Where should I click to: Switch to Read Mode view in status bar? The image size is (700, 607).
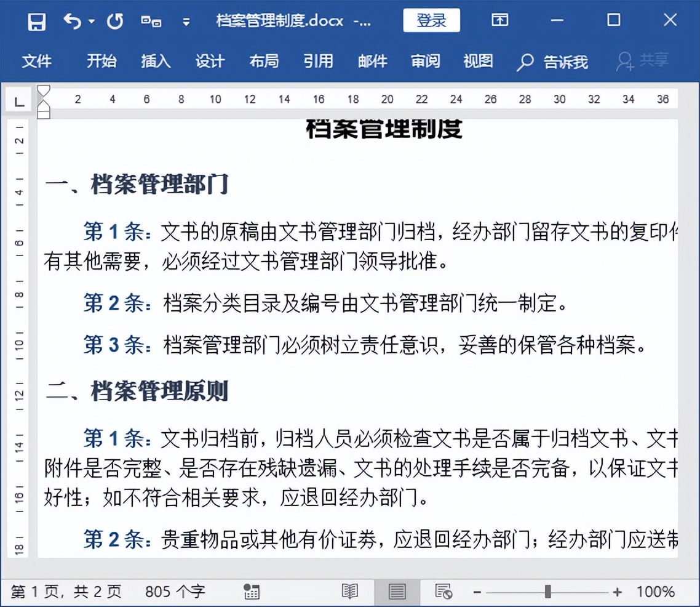click(x=350, y=591)
